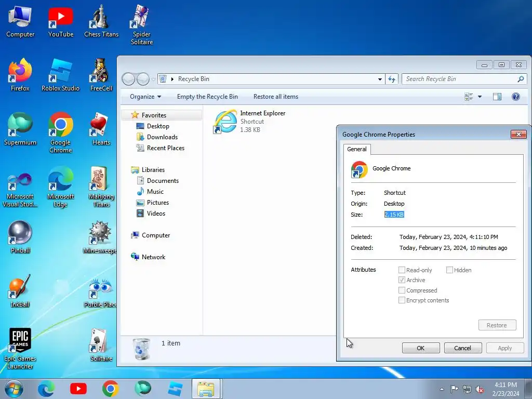Viewport: 532px width, 399px height.
Task: Click the volume muted tray icon
Action: pyautogui.click(x=480, y=390)
